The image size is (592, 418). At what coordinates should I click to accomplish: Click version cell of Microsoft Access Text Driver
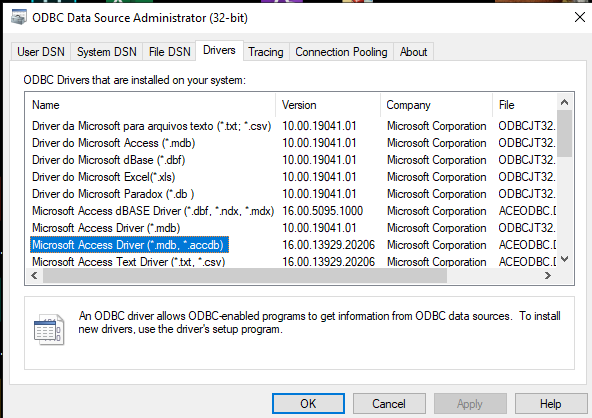328,262
